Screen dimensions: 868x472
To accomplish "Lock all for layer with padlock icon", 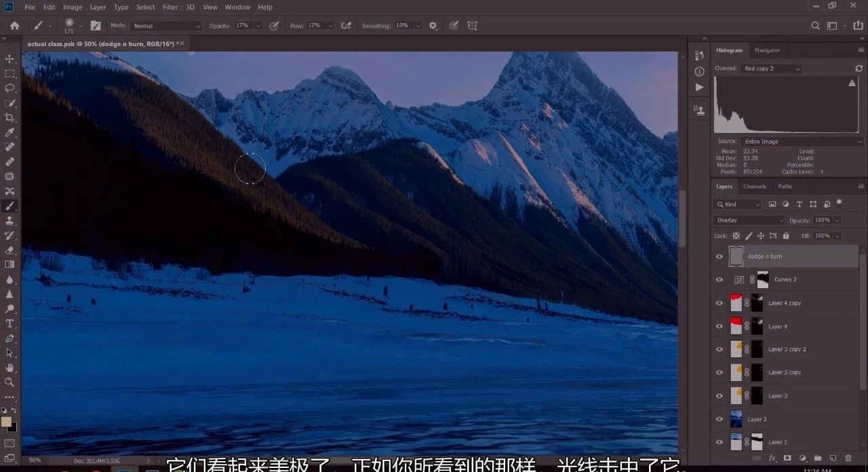I will tap(785, 236).
